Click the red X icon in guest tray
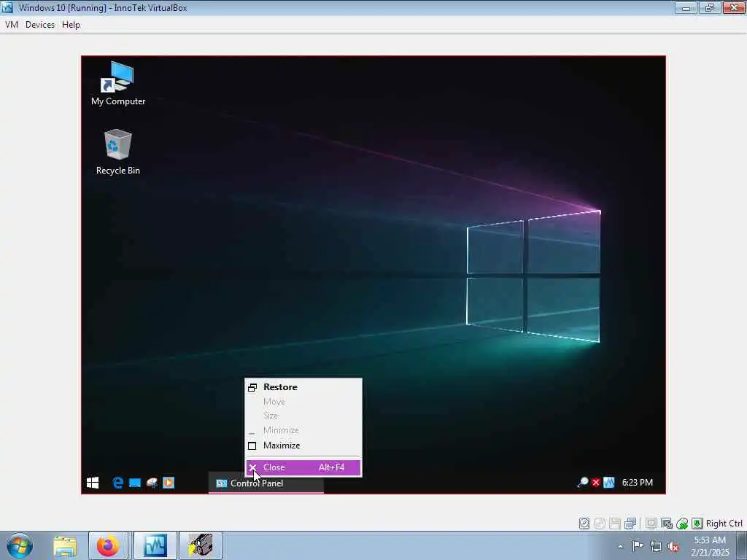The image size is (747, 560). [x=595, y=483]
